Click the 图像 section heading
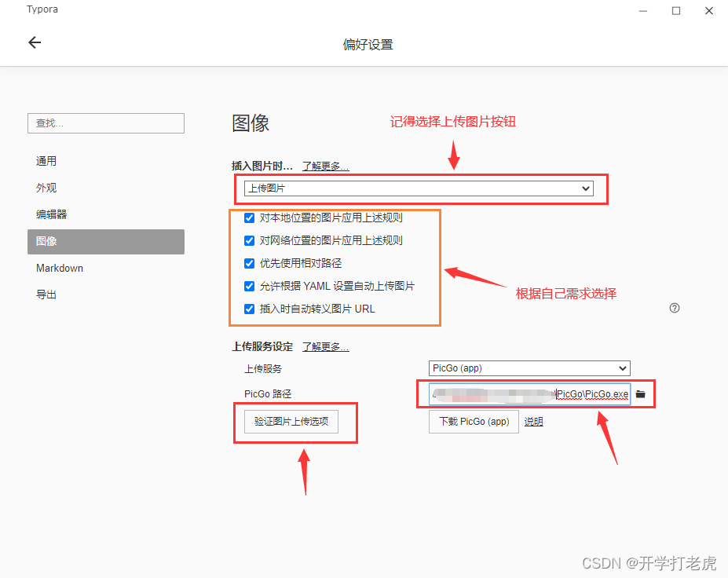The width and height of the screenshot is (728, 578). [251, 123]
